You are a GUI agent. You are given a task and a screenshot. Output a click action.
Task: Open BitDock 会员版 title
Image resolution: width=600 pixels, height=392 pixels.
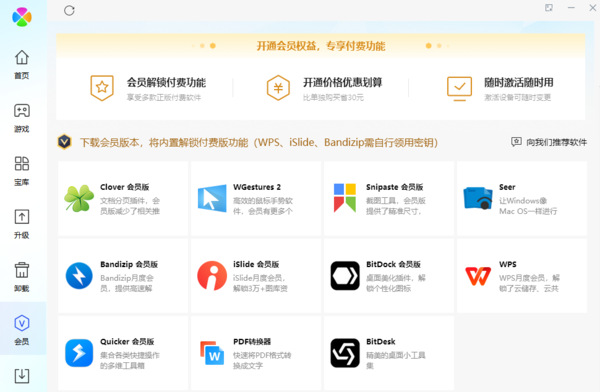[393, 264]
